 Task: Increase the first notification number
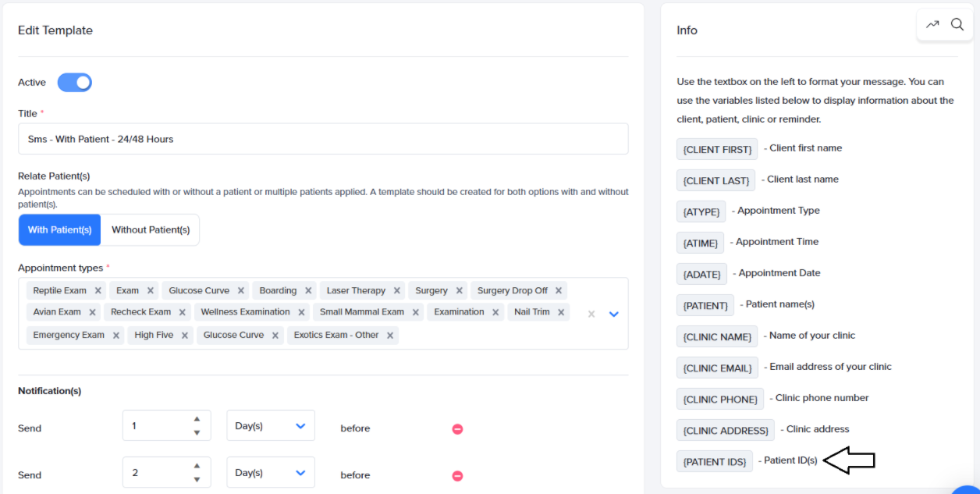[197, 419]
